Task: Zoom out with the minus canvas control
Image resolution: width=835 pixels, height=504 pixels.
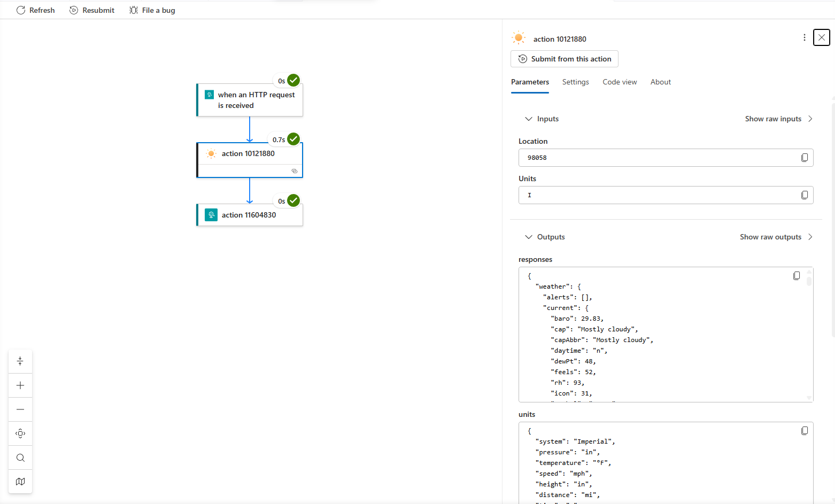Action: 20,409
